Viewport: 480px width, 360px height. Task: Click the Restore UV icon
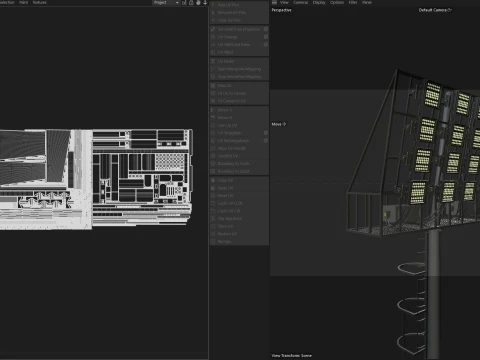pyautogui.click(x=213, y=234)
